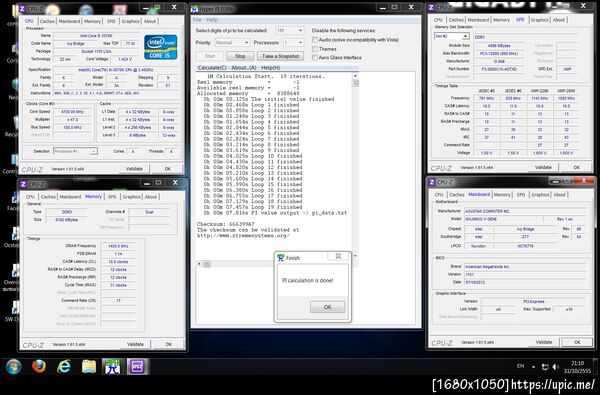Click the MAXIMUS V GENE model field
Viewport: 600px width, 395px height.
(505, 219)
